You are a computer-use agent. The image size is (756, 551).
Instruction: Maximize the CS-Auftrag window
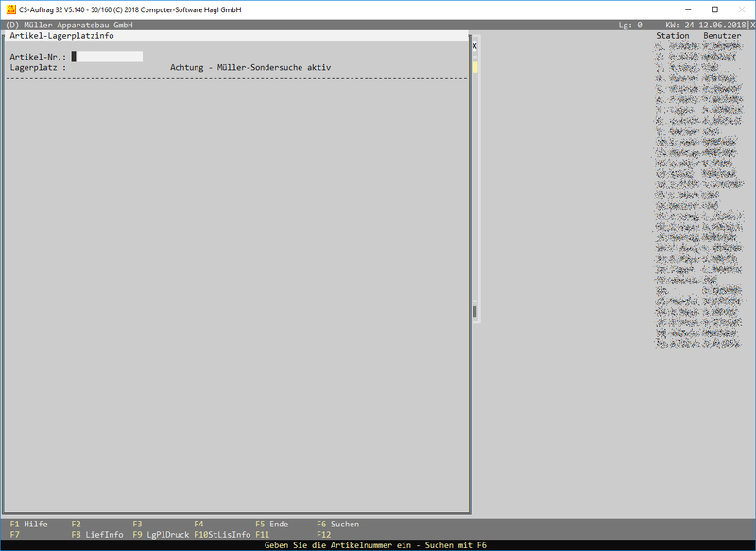click(x=714, y=9)
